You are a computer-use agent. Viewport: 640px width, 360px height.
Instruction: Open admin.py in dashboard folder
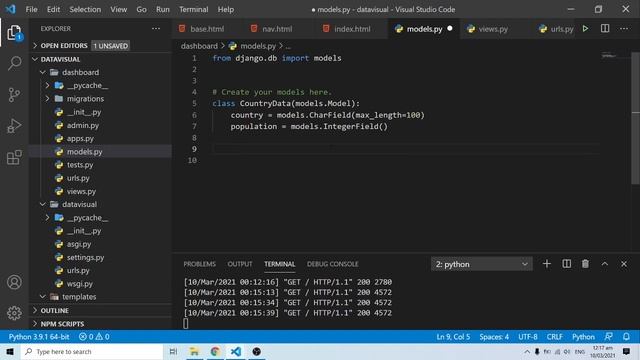pyautogui.click(x=82, y=125)
